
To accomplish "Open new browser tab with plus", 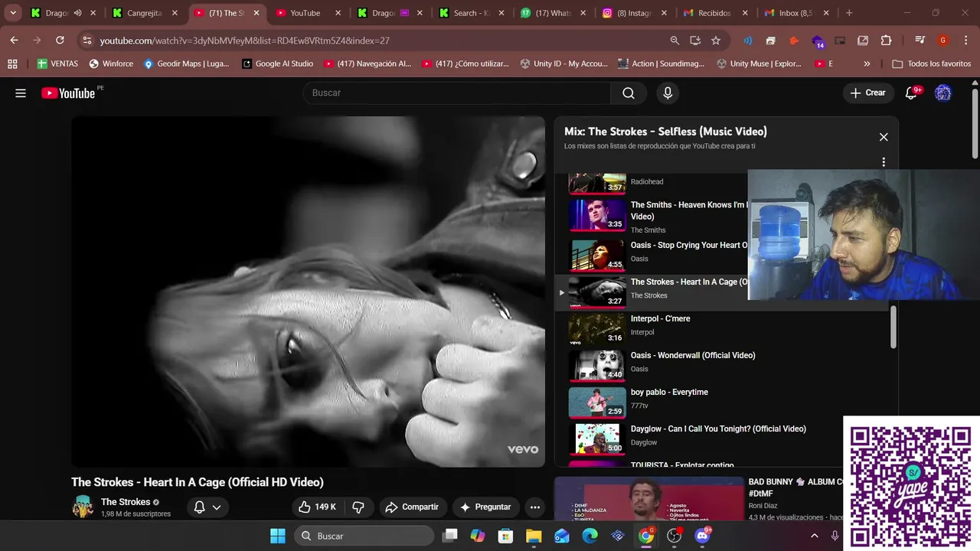I will tap(849, 13).
